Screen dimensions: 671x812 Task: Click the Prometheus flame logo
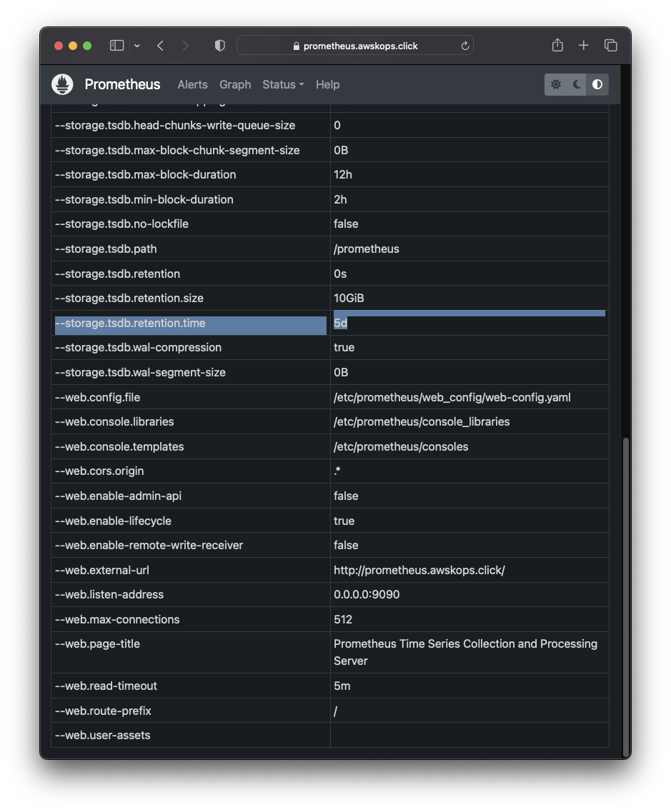(x=62, y=84)
